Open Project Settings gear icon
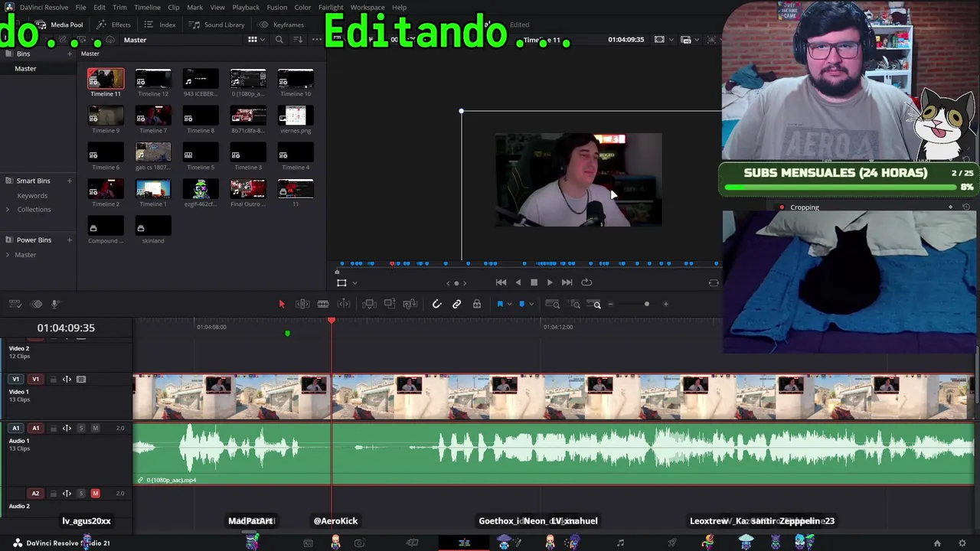The height and width of the screenshot is (551, 980). point(962,543)
